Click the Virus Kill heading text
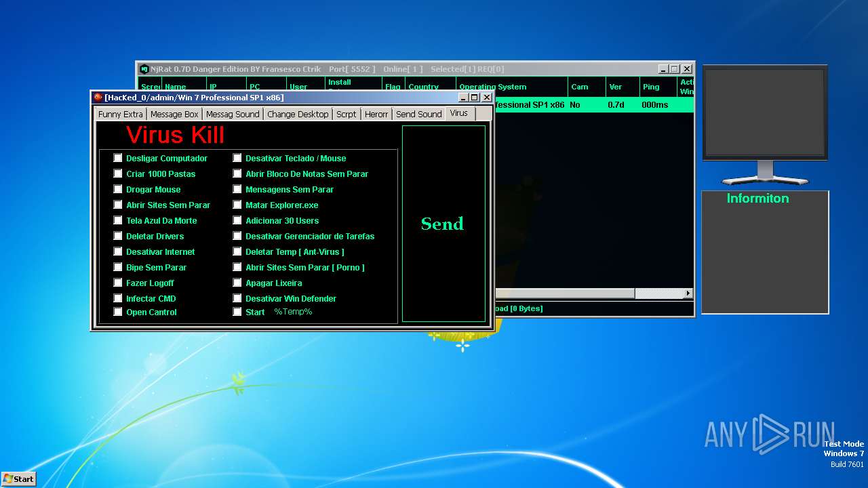Image resolution: width=868 pixels, height=488 pixels. (175, 135)
